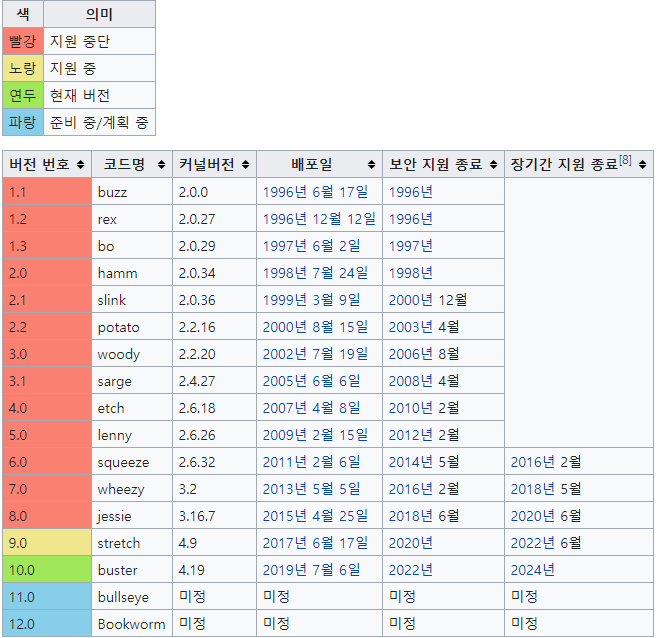Click the green 연두 legend swatch

23,95
